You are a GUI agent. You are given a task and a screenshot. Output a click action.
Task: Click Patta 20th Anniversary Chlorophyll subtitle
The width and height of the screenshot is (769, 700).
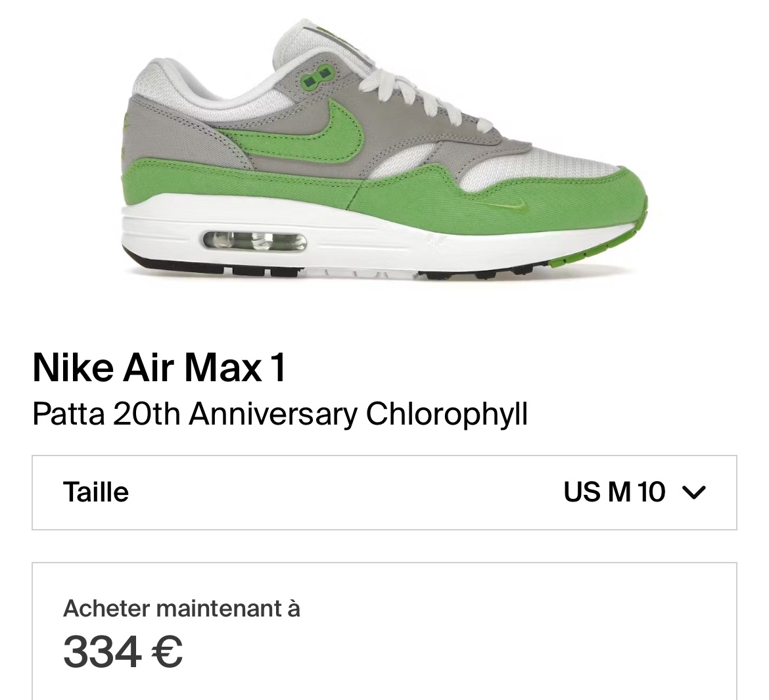pos(279,415)
